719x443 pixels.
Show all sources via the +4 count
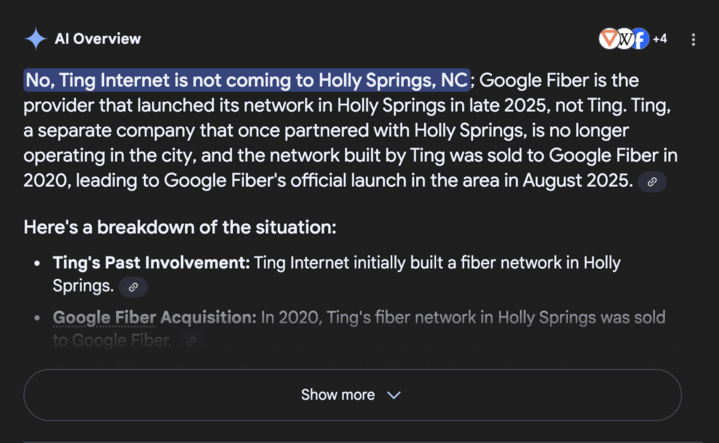[x=660, y=39]
